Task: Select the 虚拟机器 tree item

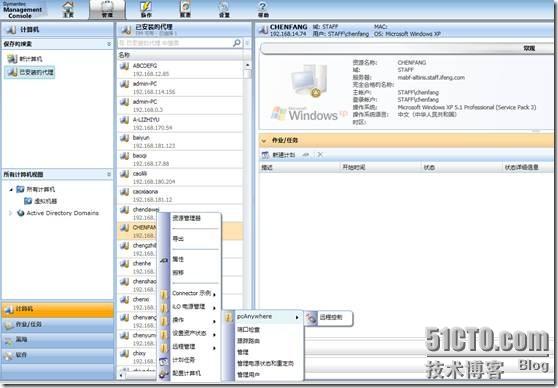Action: click(x=41, y=201)
